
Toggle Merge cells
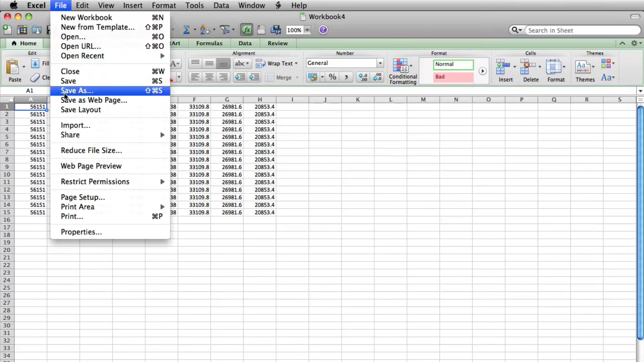point(282,77)
